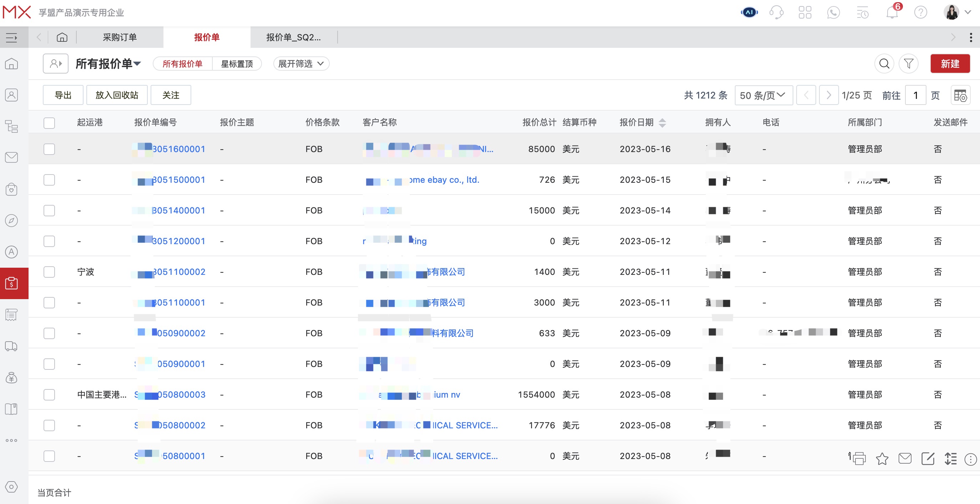The height and width of the screenshot is (504, 980).
Task: Switch to the 采购订单 tab
Action: coord(120,37)
